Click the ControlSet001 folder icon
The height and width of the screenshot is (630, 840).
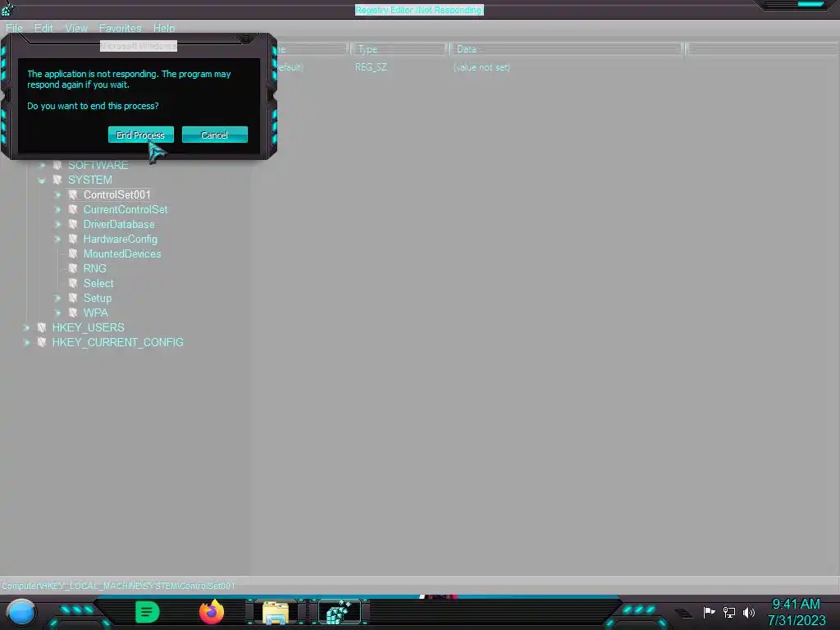pos(73,195)
